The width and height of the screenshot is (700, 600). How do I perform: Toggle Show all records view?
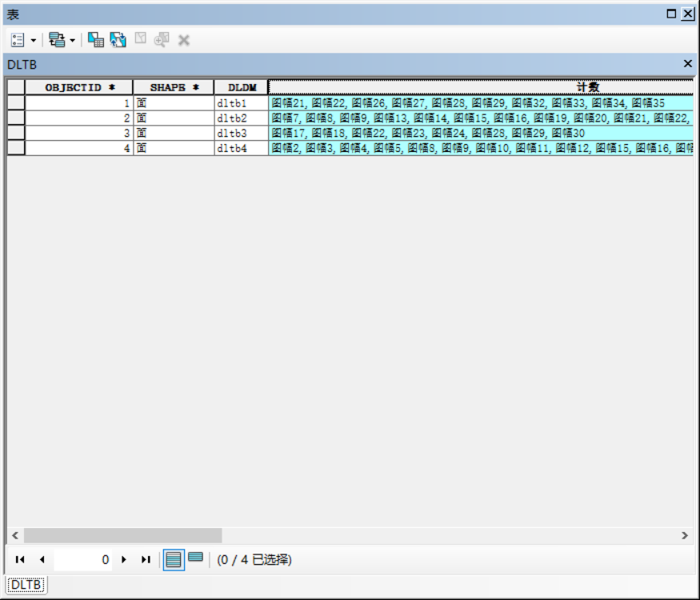(174, 559)
